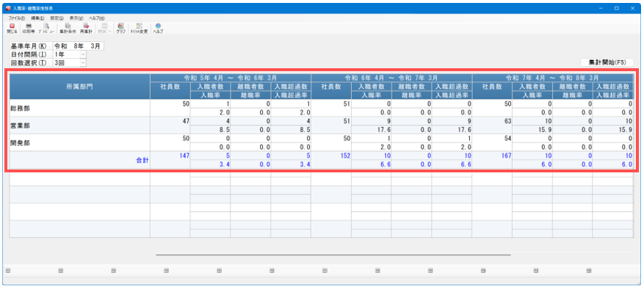Viewport: 644px width, 289px height.
Task: Click the 入職超過数 header under the 令和 5年 4月 period
Action: [x=290, y=87]
